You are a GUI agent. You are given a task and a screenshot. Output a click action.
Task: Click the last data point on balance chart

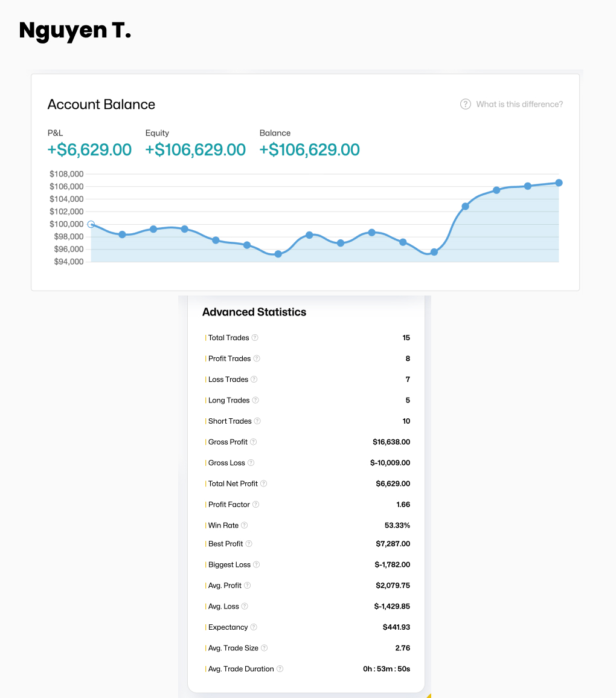559,183
